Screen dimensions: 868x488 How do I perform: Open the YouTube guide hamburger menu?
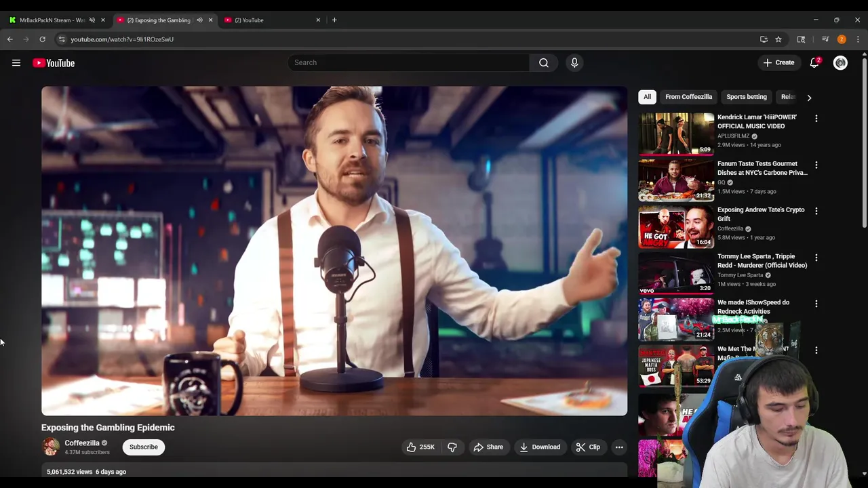[16, 63]
